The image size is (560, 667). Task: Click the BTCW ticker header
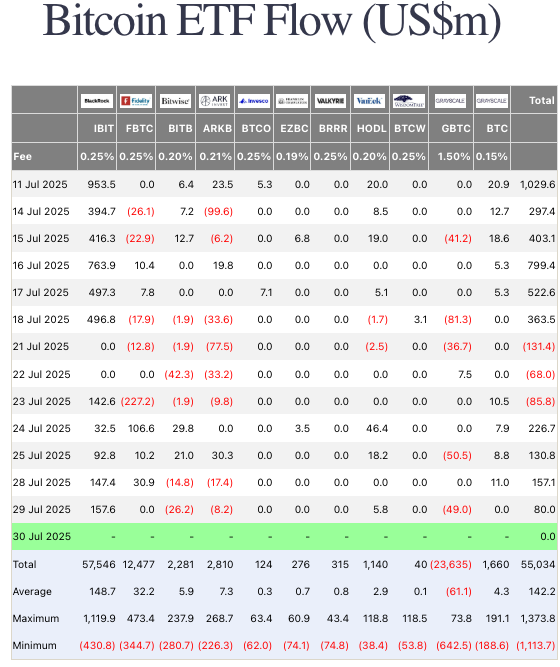pyautogui.click(x=410, y=128)
